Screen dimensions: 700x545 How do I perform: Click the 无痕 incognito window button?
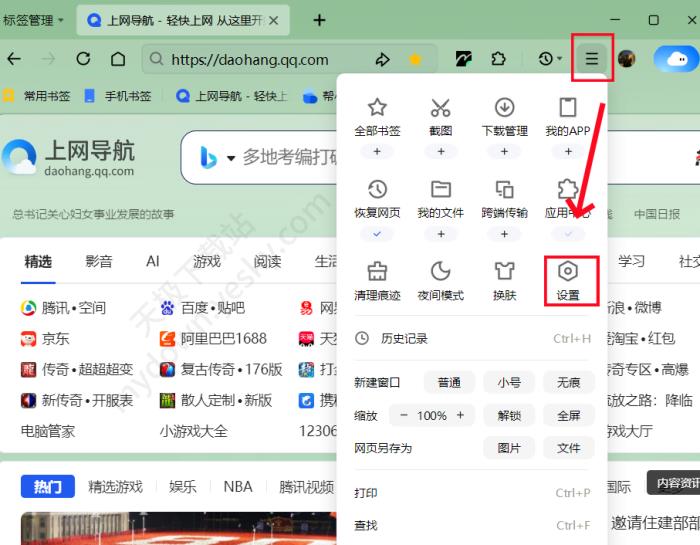[x=568, y=382]
